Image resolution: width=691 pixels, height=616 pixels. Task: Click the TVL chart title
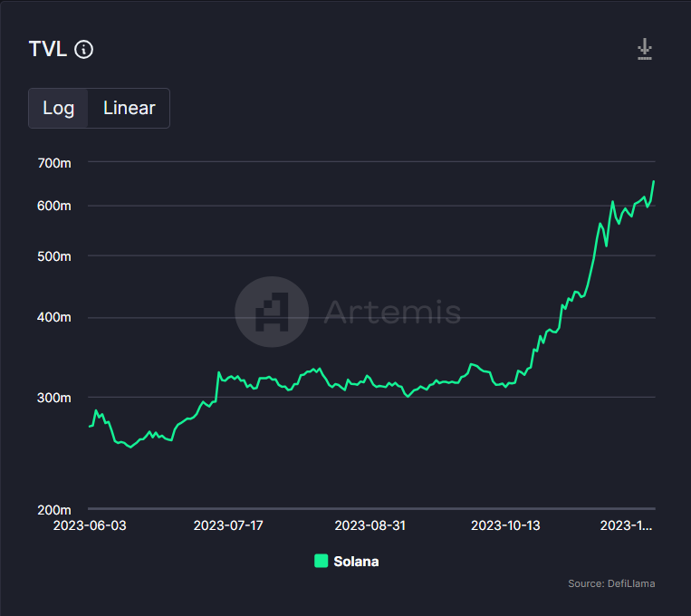[48, 49]
